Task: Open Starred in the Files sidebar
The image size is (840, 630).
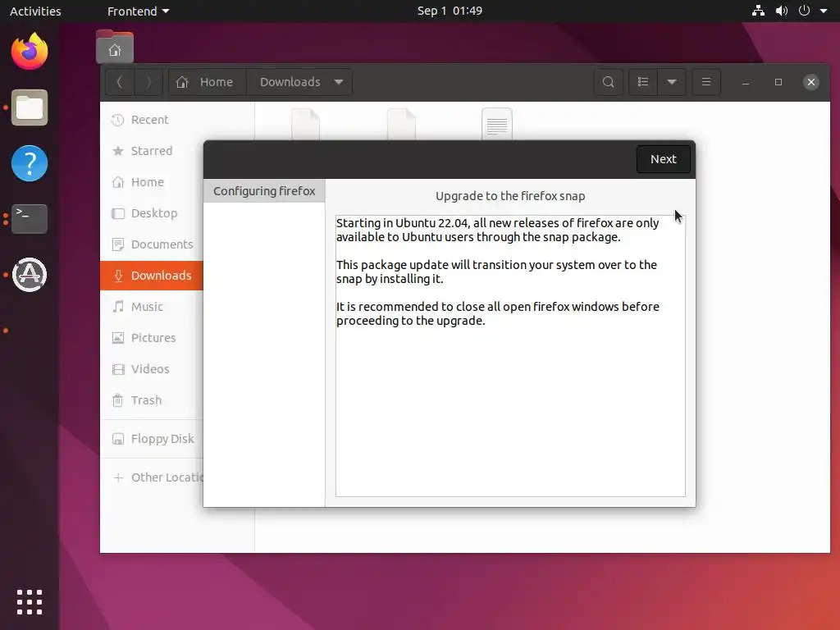Action: pyautogui.click(x=151, y=151)
